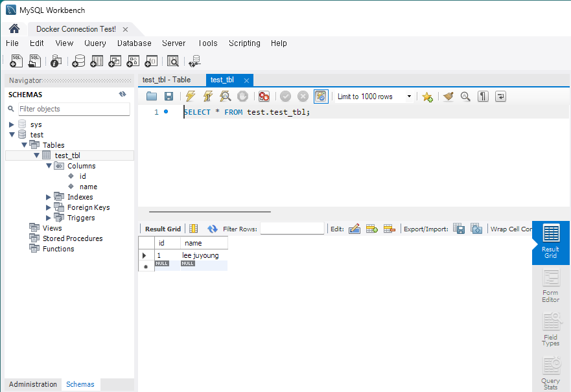Search table data toolbar icon
This screenshot has height=392, width=571.
pyautogui.click(x=173, y=61)
